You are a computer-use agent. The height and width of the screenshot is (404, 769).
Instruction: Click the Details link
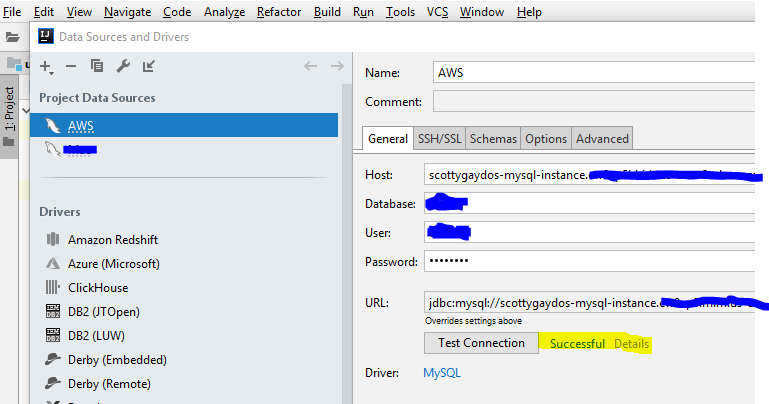coord(631,344)
